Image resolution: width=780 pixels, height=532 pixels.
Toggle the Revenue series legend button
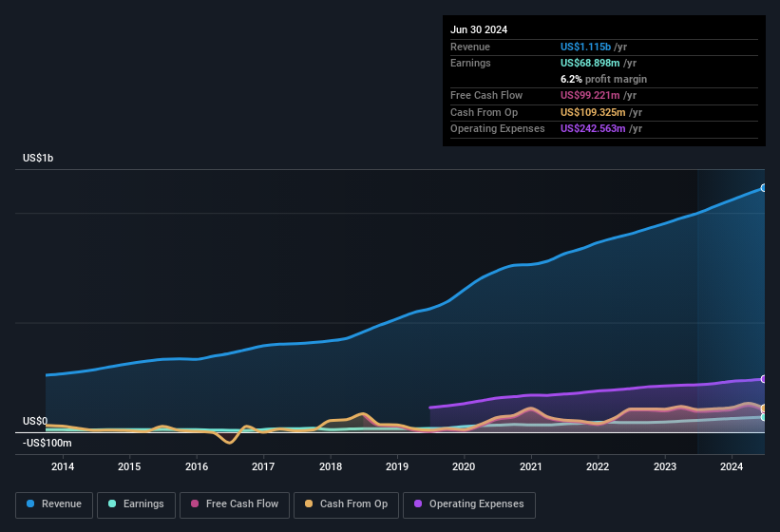click(x=54, y=505)
